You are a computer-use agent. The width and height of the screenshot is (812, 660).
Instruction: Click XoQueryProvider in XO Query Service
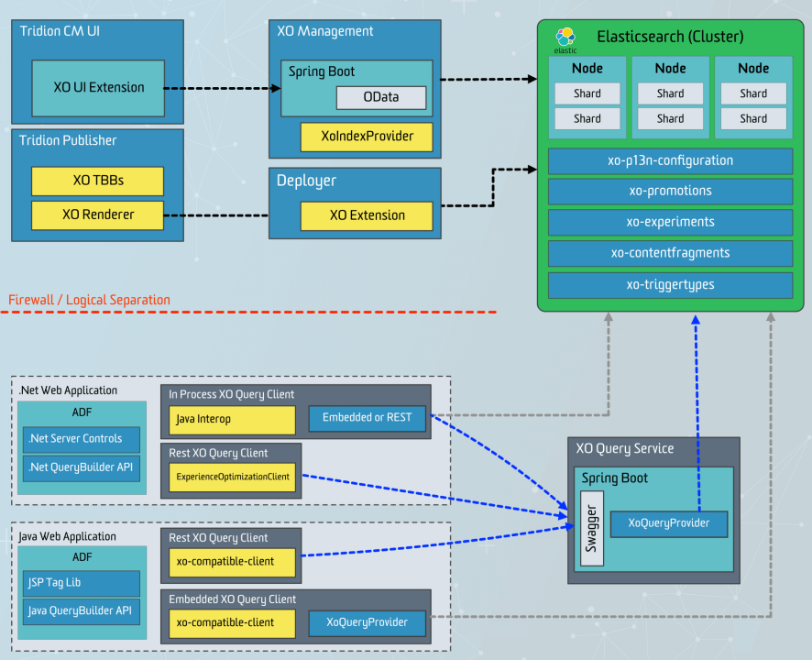pyautogui.click(x=668, y=523)
